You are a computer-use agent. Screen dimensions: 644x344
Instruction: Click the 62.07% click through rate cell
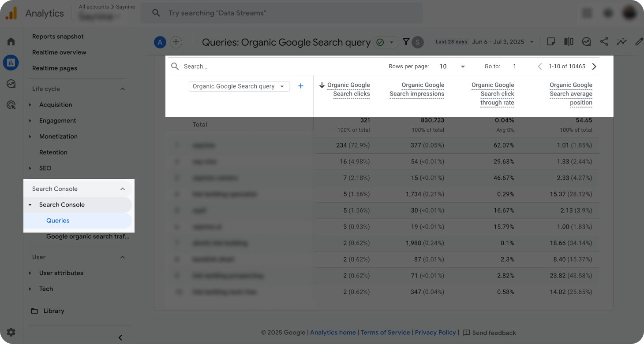[x=504, y=145]
